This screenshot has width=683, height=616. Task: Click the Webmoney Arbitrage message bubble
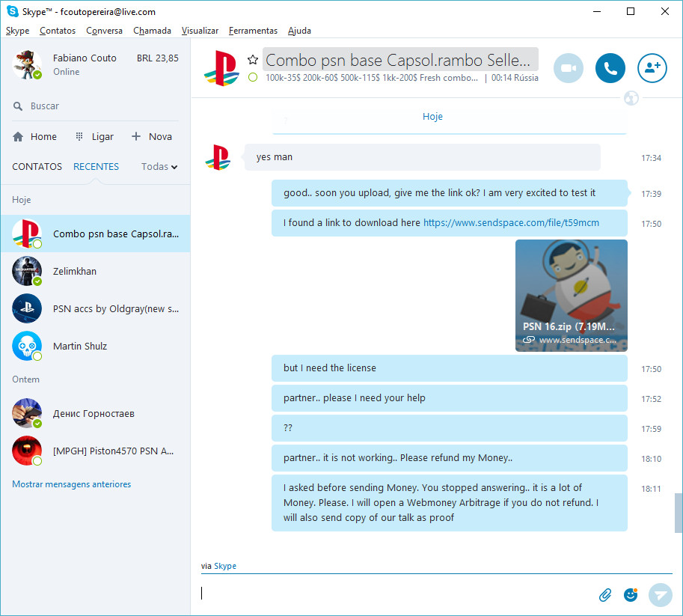pos(449,503)
